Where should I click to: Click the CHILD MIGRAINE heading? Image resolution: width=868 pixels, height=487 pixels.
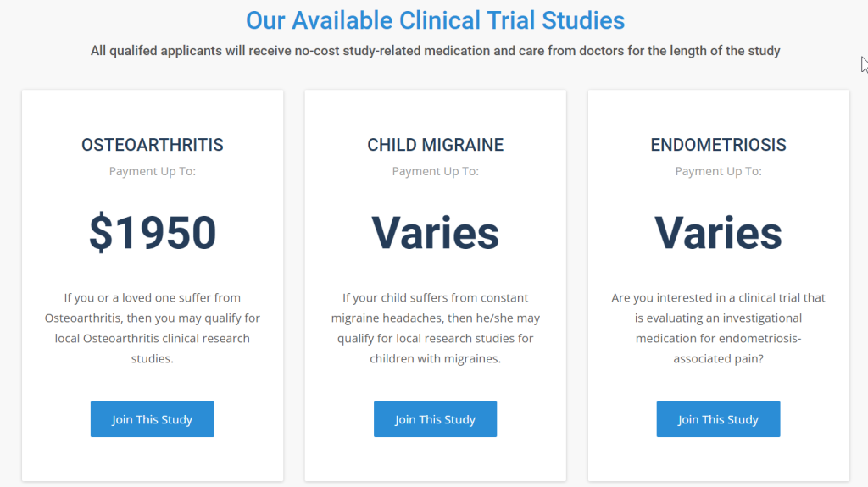coord(435,145)
